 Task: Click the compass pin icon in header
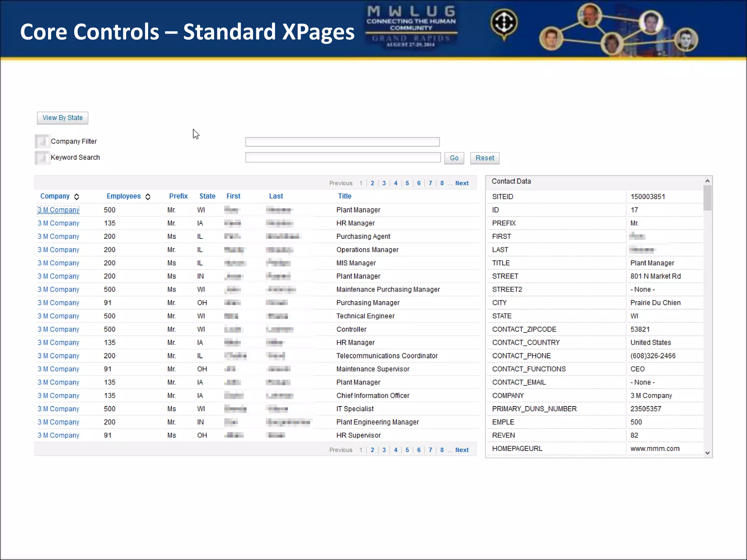coord(504,24)
